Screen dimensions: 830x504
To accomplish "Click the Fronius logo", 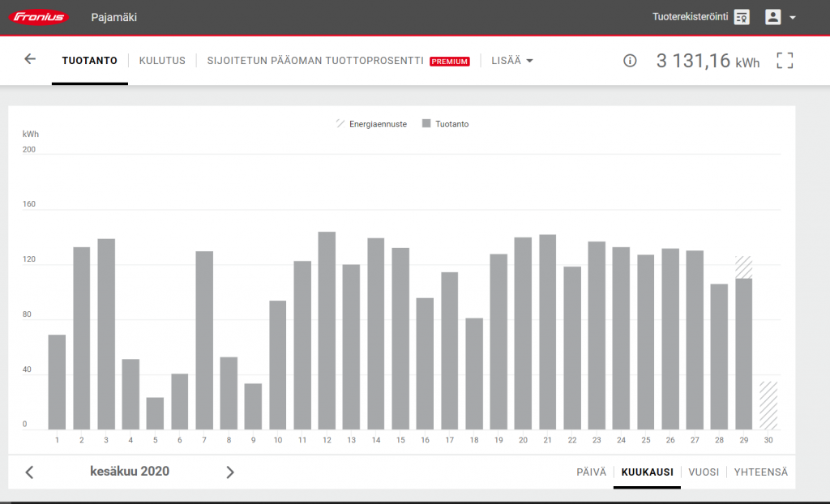I will 38,17.
